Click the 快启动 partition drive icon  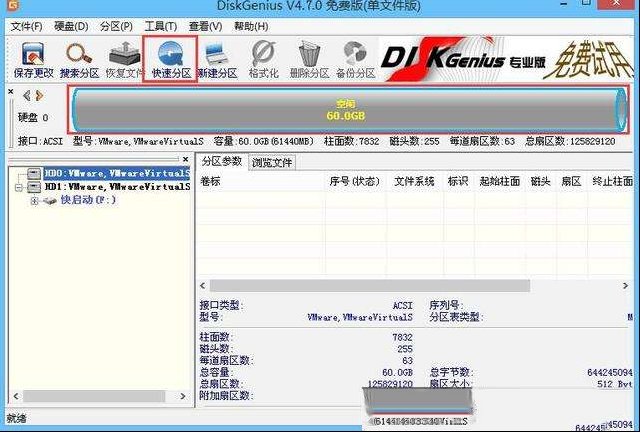tap(50, 200)
